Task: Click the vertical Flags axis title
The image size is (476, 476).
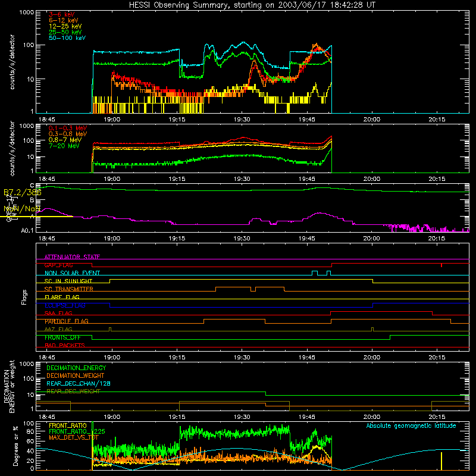Action: point(24,297)
